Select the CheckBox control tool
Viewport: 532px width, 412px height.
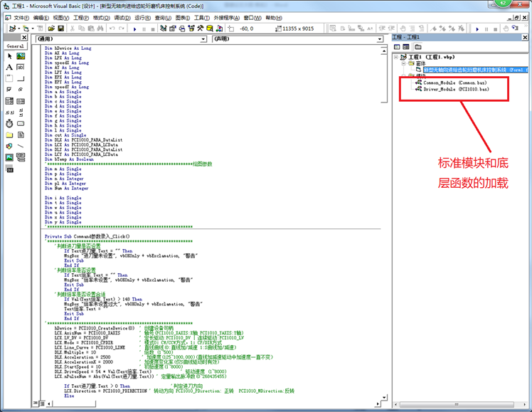point(9,90)
